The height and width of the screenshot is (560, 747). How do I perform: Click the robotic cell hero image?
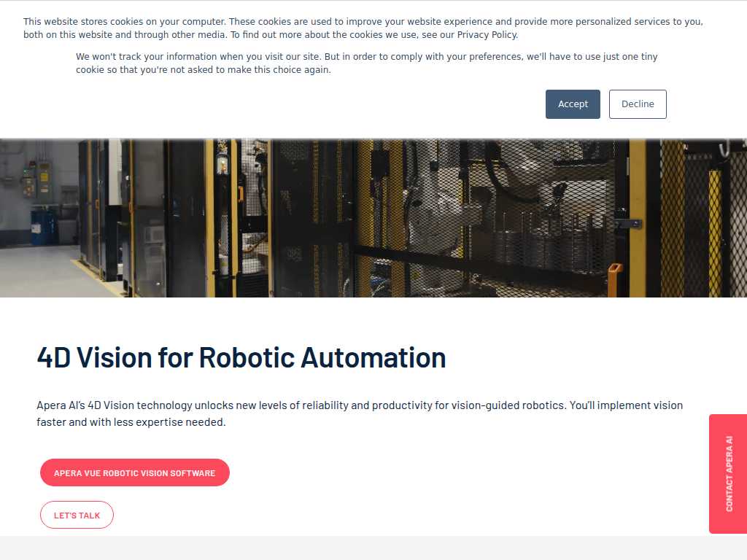click(373, 218)
